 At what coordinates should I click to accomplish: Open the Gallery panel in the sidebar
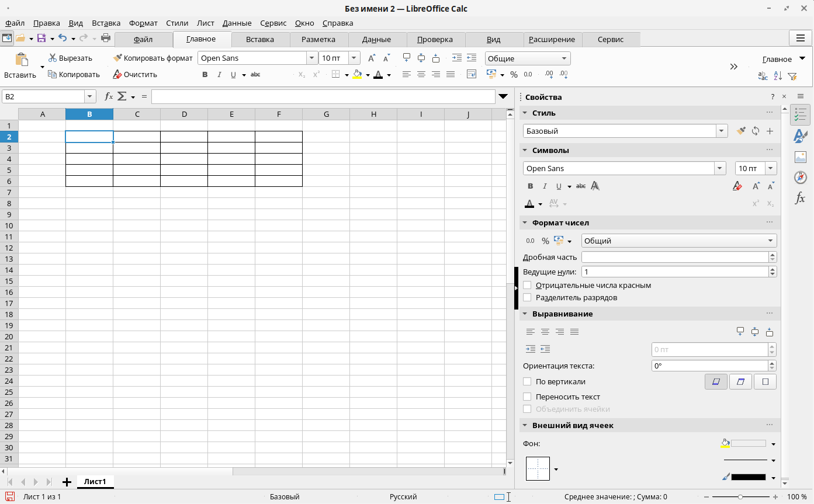click(x=800, y=157)
